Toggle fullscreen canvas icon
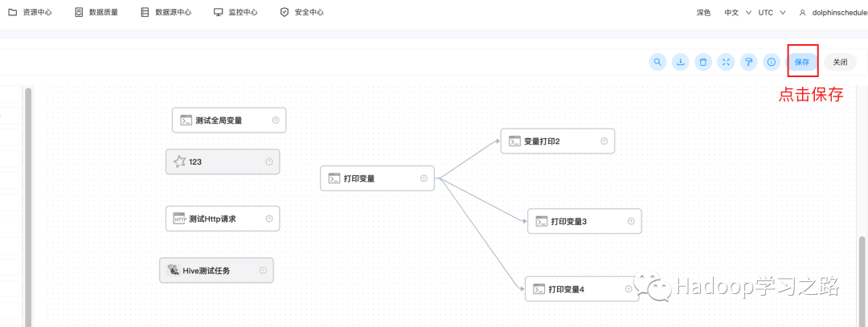 click(726, 62)
